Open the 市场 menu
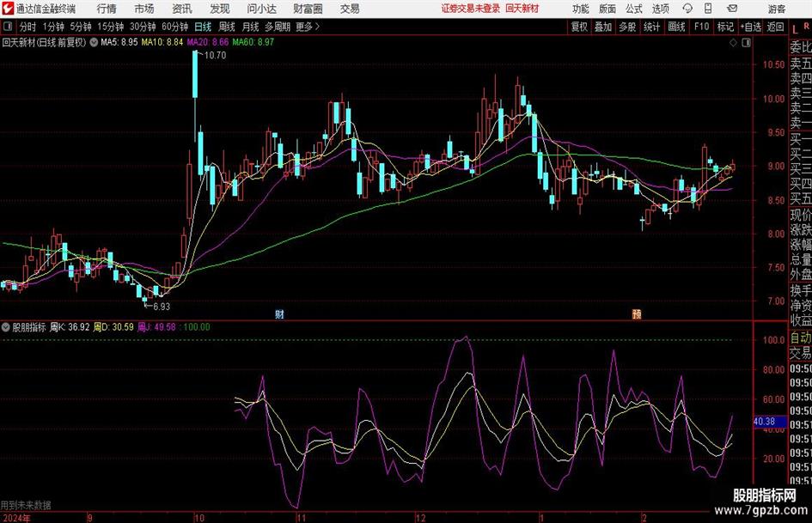This screenshot has height=523, width=812. (144, 9)
